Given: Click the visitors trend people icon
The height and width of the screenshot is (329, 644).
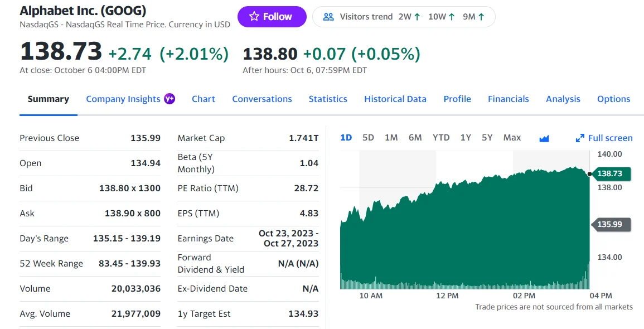Looking at the screenshot, I should 329,17.
